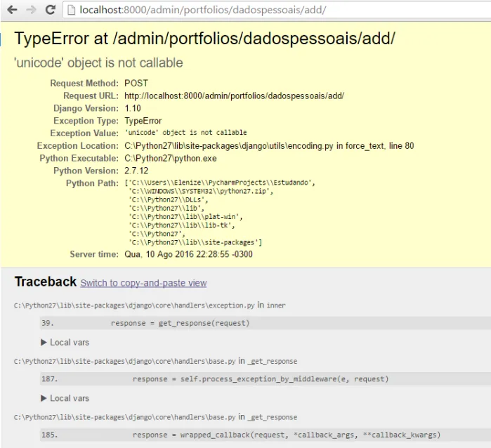This screenshot has width=491, height=448.
Task: Expand Local vars under exception.py inner
Action: 65,342
